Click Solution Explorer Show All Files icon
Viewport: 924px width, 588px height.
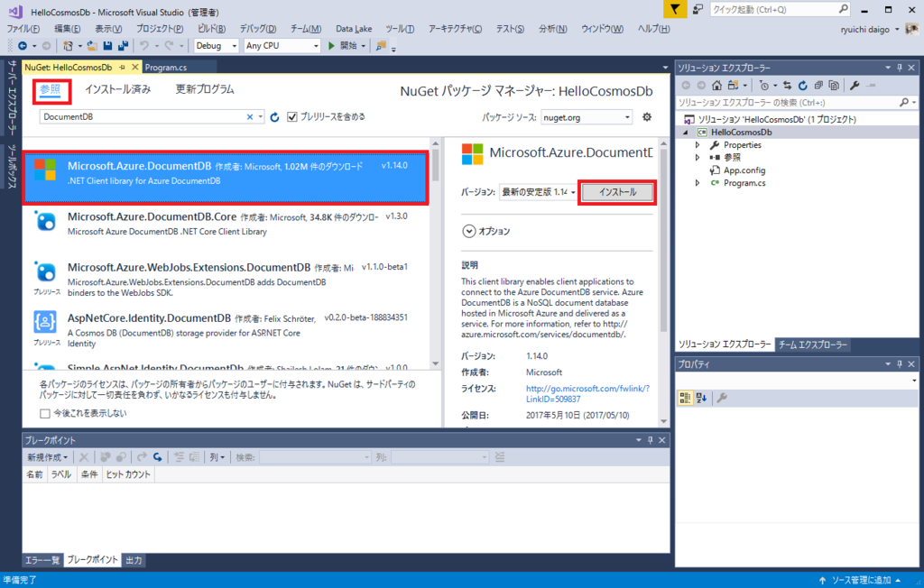834,86
